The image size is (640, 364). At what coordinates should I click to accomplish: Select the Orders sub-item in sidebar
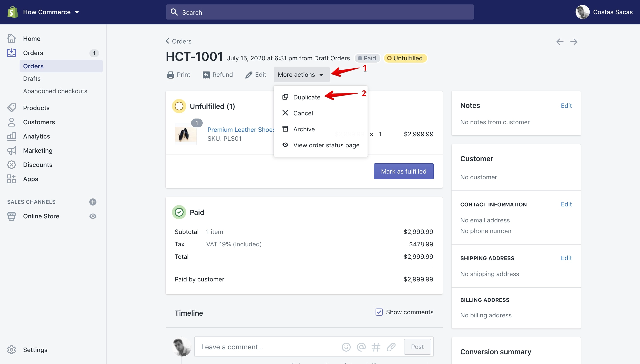tap(61, 66)
